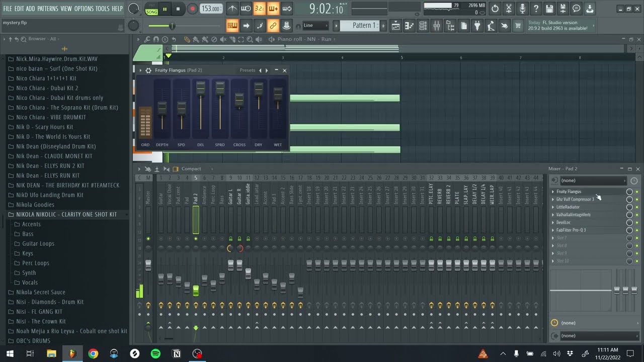Mute the Pad 2 mixer track
Viewport: 644px width, 362px height.
[x=196, y=238]
